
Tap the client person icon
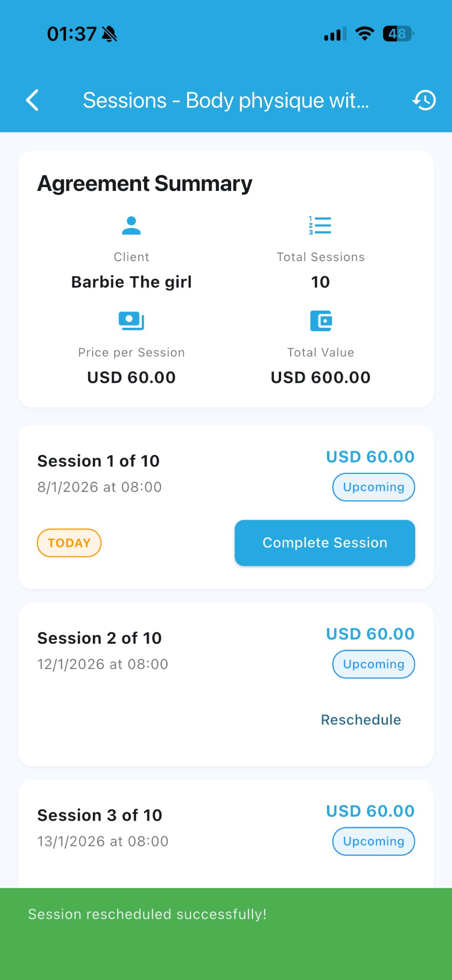131,225
